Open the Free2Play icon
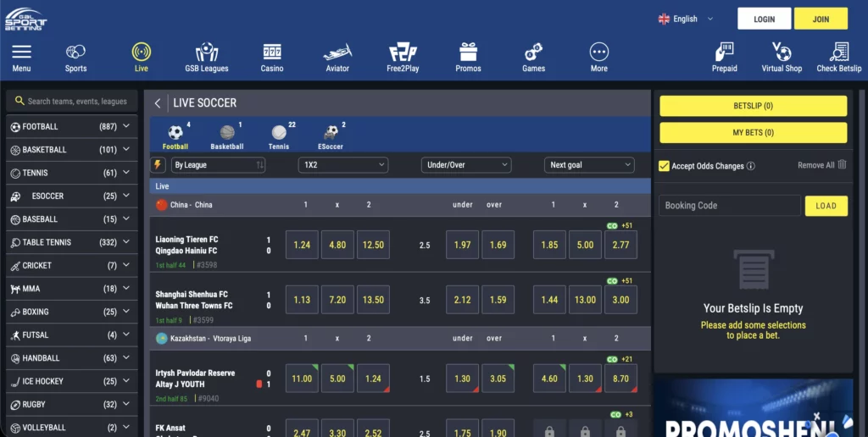 (x=403, y=52)
